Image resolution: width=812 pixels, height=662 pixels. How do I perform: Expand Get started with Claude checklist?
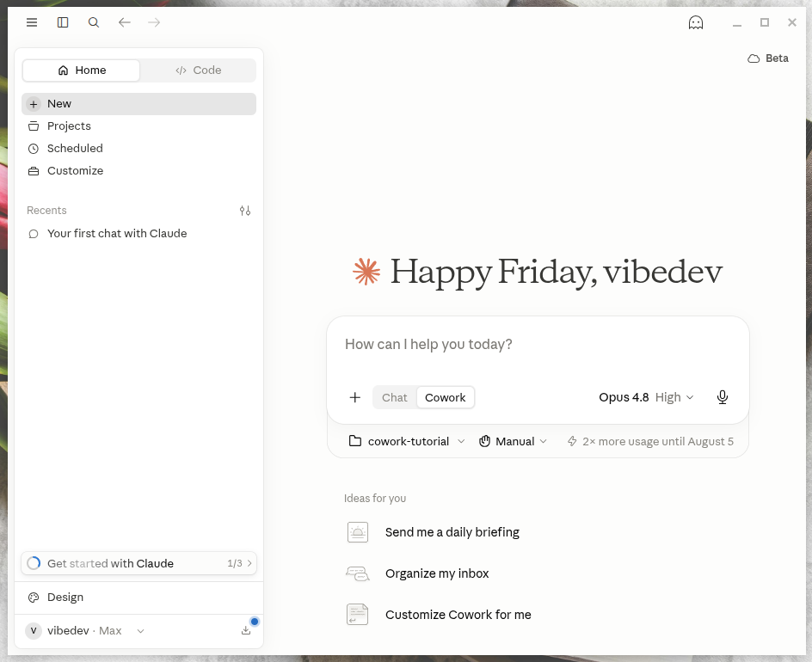tap(138, 563)
